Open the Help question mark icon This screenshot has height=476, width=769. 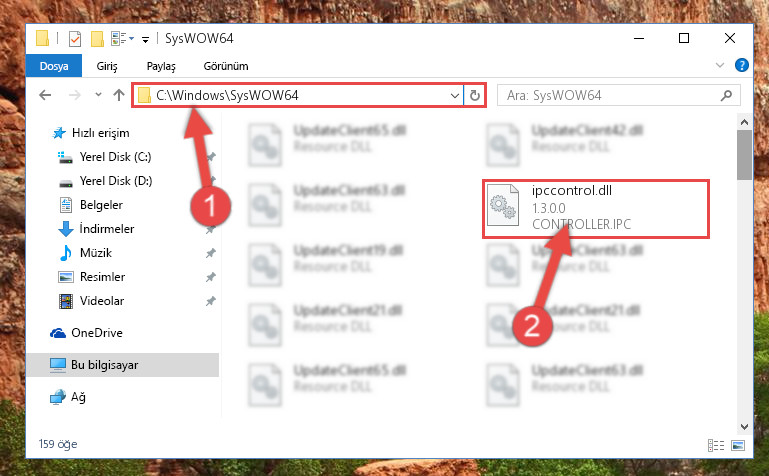[x=742, y=65]
